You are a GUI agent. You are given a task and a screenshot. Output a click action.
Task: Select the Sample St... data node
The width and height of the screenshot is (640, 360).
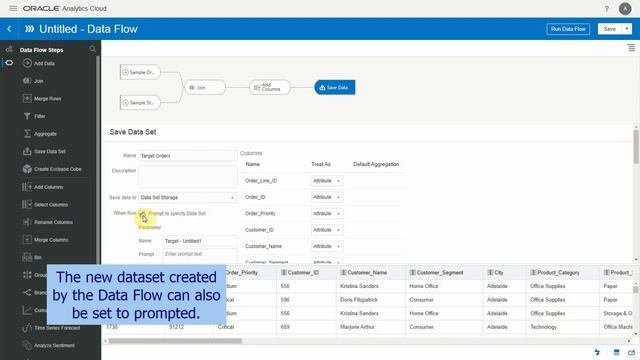click(x=140, y=103)
